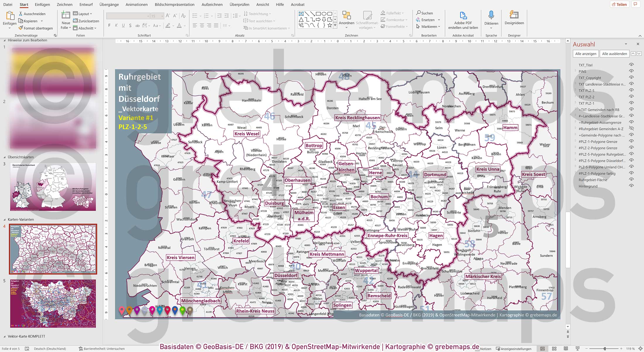Open Designideen designer icon

pos(514,15)
